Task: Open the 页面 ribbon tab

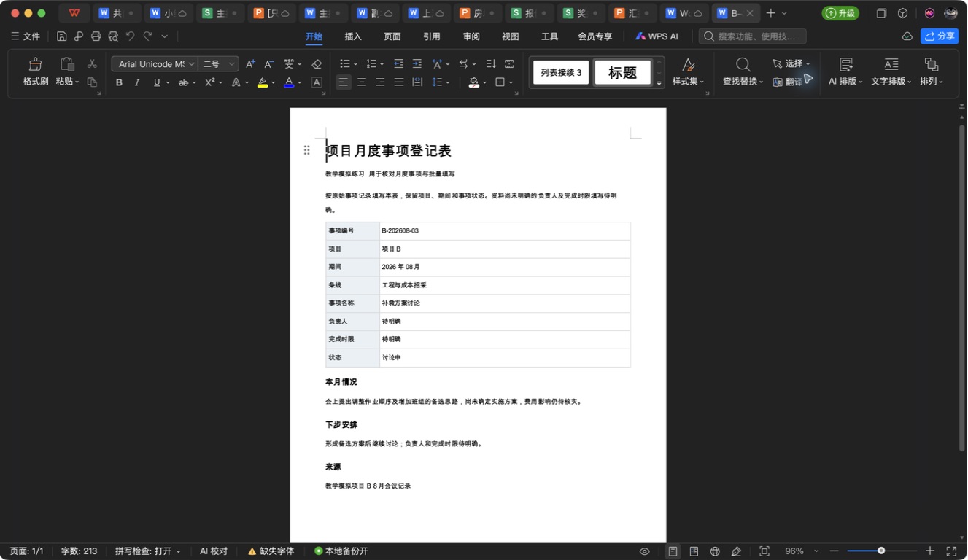Action: pyautogui.click(x=392, y=36)
